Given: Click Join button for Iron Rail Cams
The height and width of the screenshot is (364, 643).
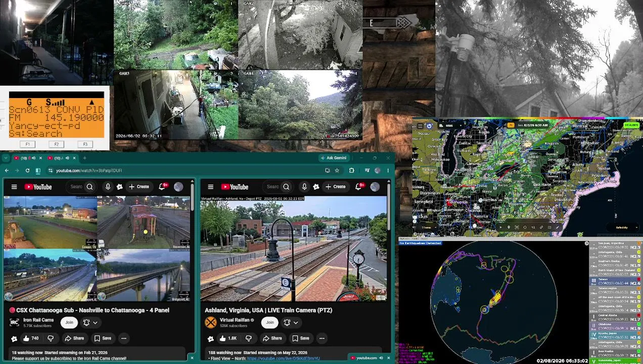Looking at the screenshot, I should [x=69, y=323].
